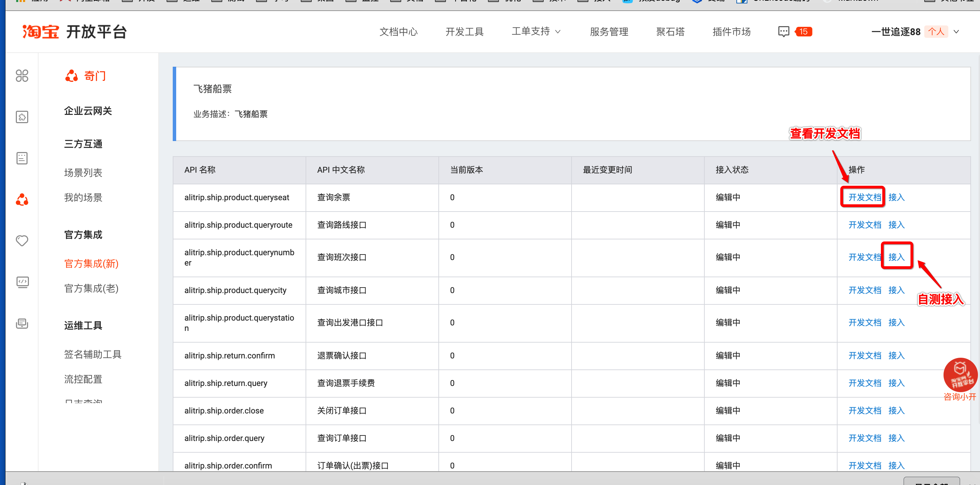This screenshot has height=485, width=980.
Task: Click 接入 for alitrip.ship.order.close
Action: tap(896, 410)
